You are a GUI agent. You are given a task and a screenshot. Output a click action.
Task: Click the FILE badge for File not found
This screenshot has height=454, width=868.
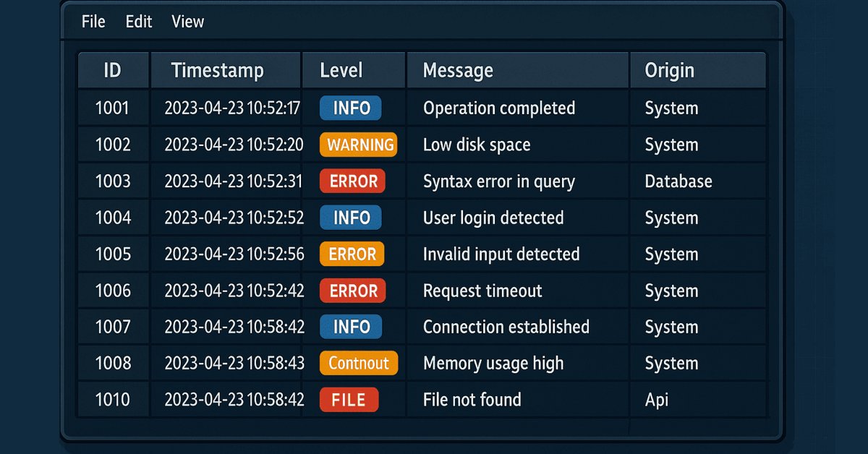(349, 400)
